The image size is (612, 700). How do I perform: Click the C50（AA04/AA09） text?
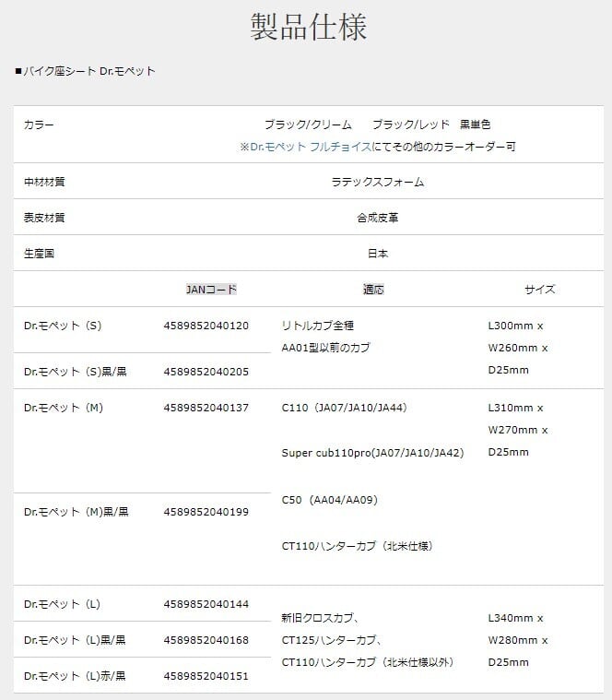point(330,500)
